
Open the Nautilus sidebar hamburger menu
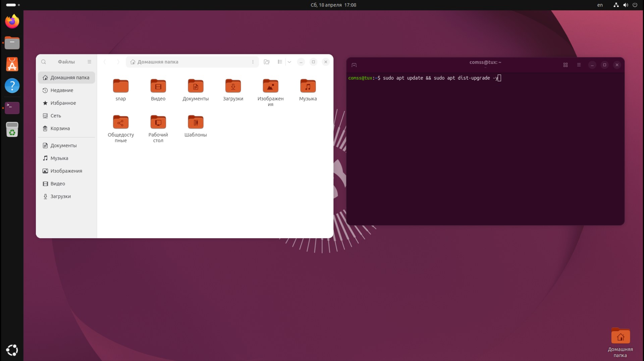click(x=89, y=62)
